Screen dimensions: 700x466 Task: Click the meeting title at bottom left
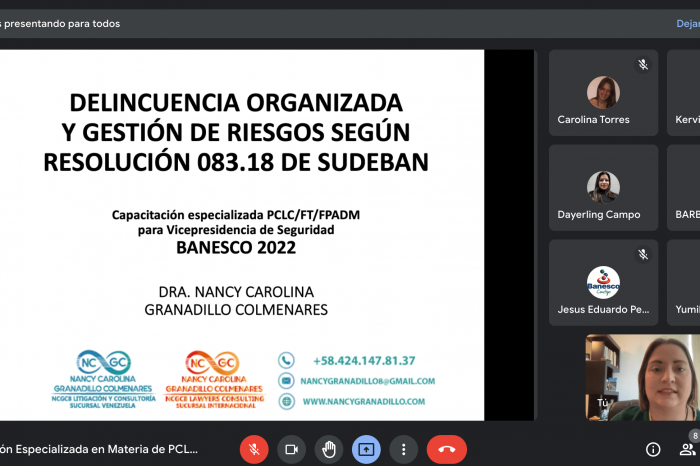tap(99, 449)
